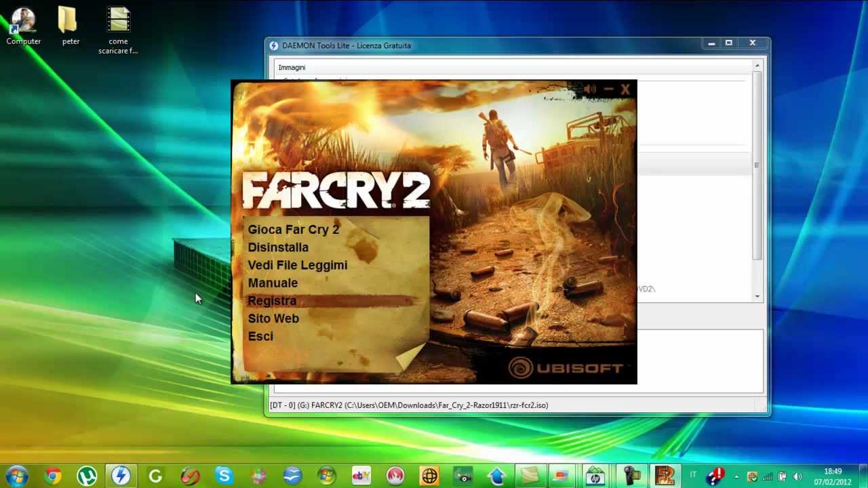Minimize the DAEMON Tools Lite window
Image resolution: width=868 pixels, height=488 pixels.
pyautogui.click(x=711, y=43)
